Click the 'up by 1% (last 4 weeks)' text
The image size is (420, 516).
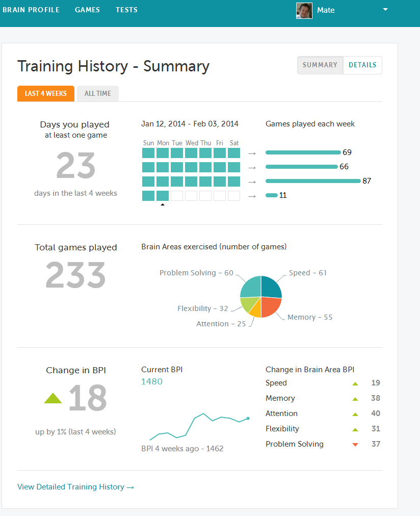(x=75, y=432)
